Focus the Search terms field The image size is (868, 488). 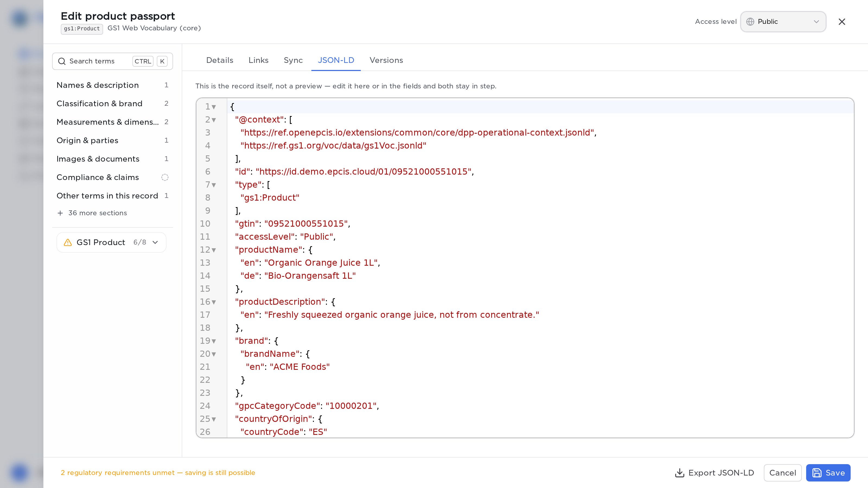point(113,61)
